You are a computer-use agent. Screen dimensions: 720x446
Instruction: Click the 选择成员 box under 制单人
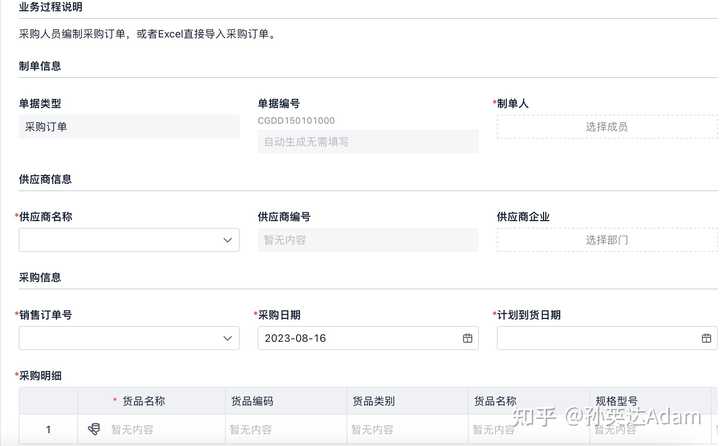[x=607, y=126]
